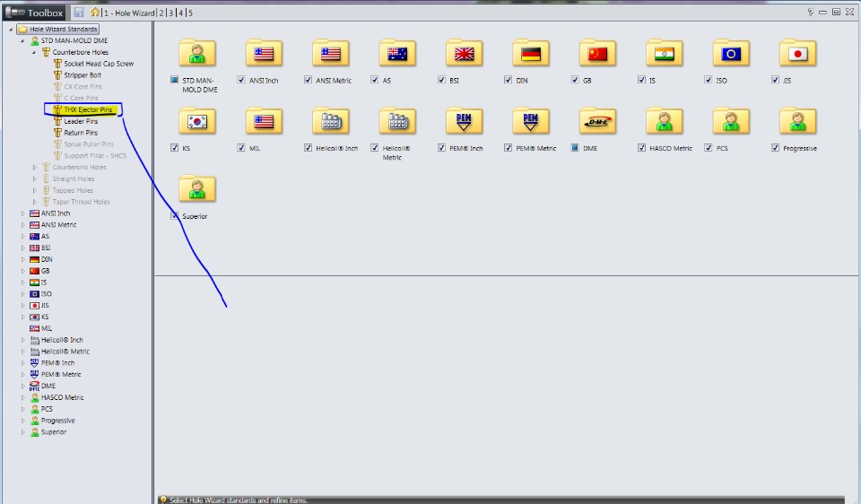
Task: Open the ANSI Inch standard folder
Action: [x=264, y=53]
